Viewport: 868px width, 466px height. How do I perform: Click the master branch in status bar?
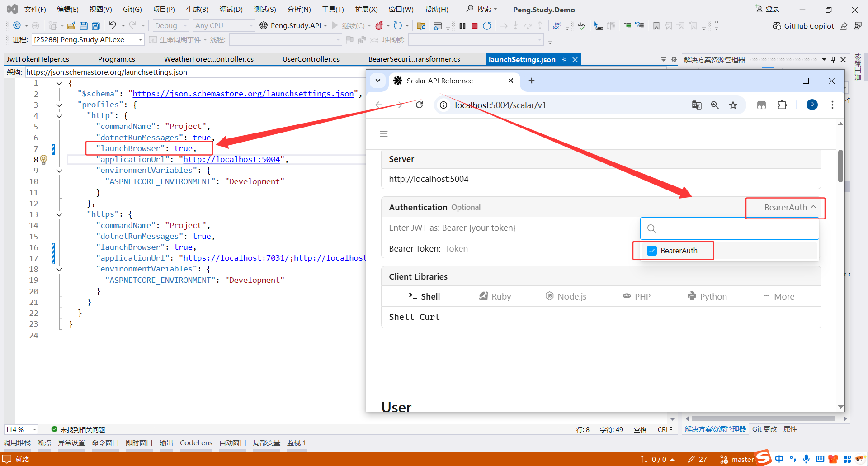tap(737, 459)
